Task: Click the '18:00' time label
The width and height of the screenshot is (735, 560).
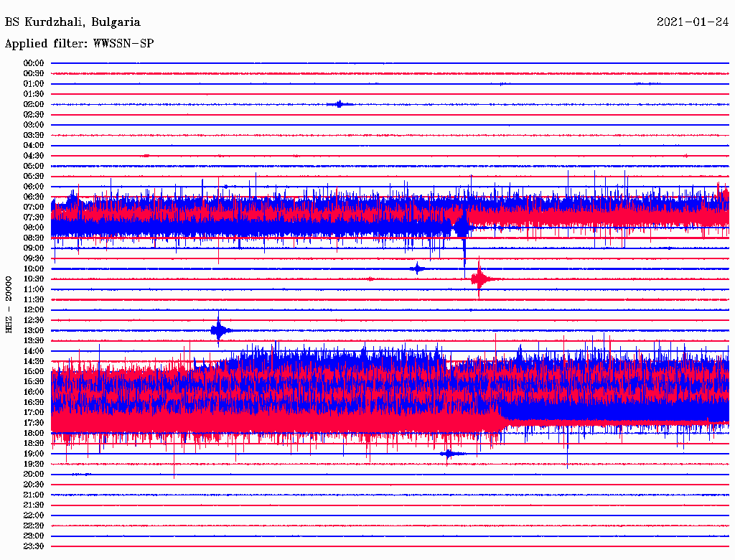Action: (x=34, y=434)
